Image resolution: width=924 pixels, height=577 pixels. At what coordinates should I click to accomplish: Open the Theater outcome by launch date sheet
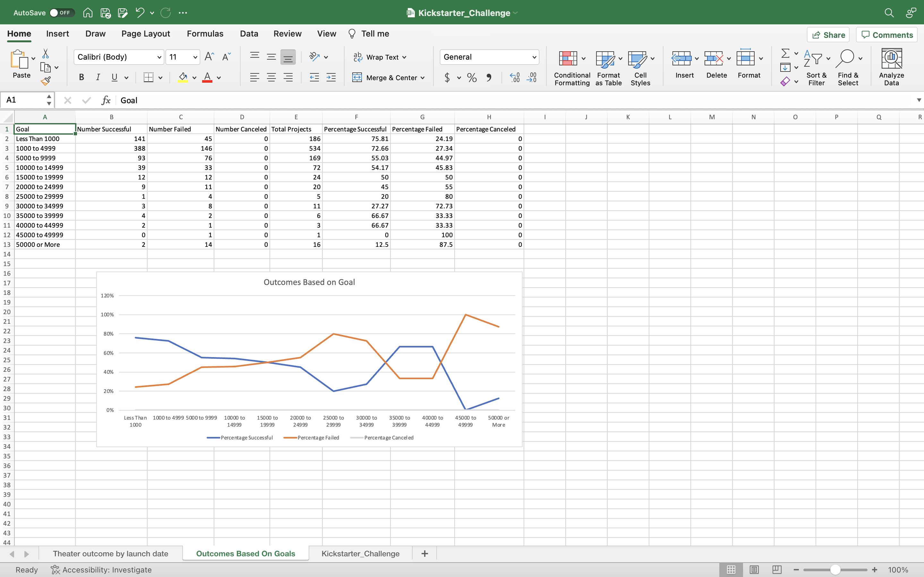[x=111, y=553]
